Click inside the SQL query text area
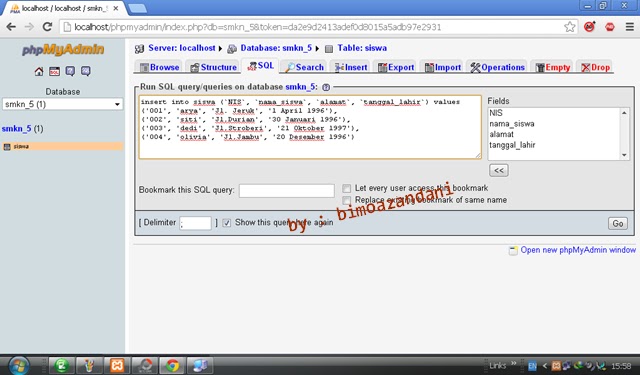This screenshot has width=640, height=375. point(310,127)
